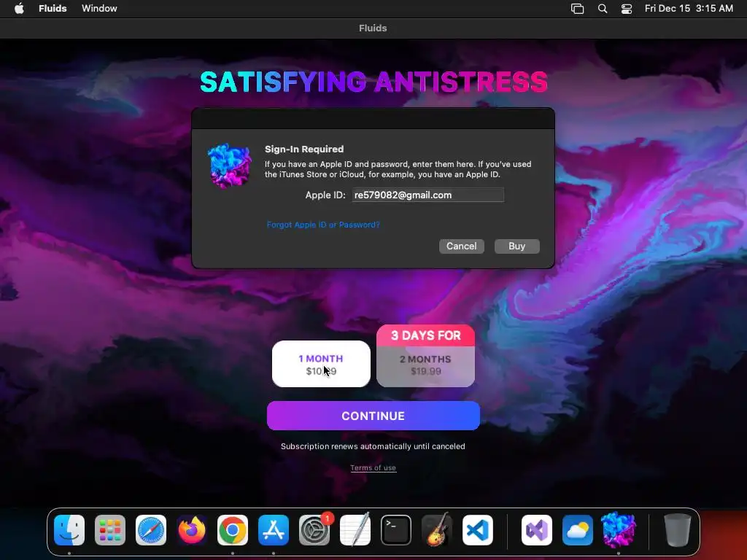Open Visual Studio Code in dock
747x560 pixels.
(x=478, y=530)
